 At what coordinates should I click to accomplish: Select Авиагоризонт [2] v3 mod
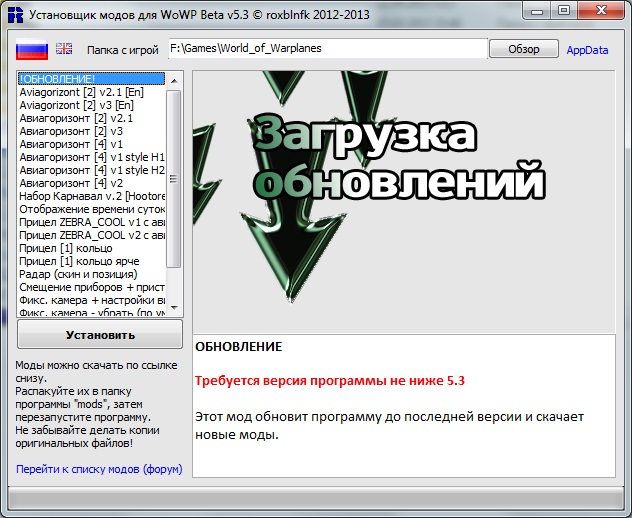pyautogui.click(x=91, y=131)
